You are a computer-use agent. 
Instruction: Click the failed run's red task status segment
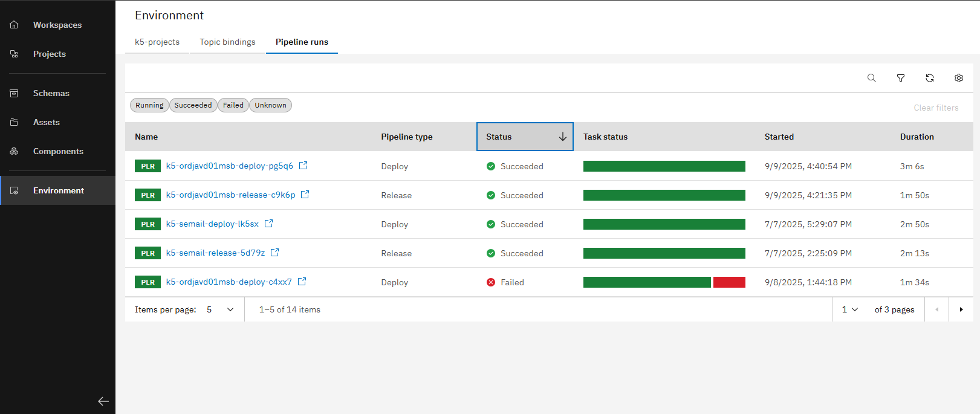pyautogui.click(x=729, y=282)
